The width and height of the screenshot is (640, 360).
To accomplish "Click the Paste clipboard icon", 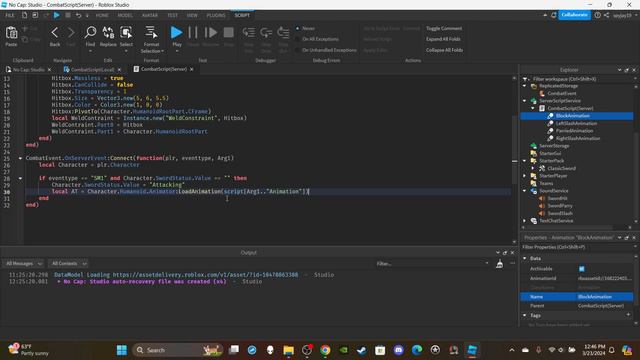I will click(x=11, y=33).
